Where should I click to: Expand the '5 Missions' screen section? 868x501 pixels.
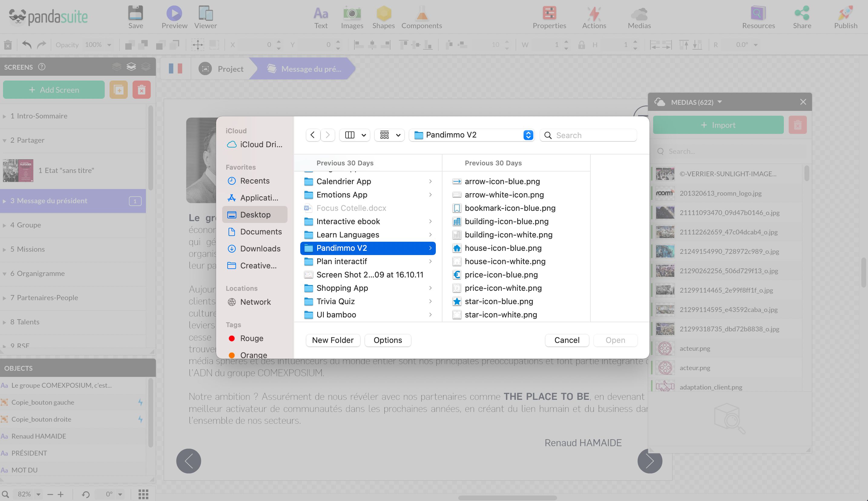pyautogui.click(x=5, y=249)
